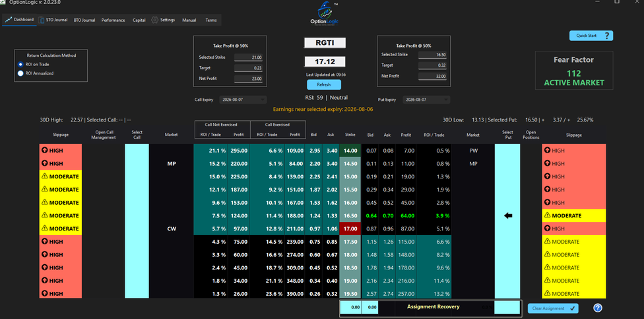Click the red 17.00 strike cell

pos(350,229)
